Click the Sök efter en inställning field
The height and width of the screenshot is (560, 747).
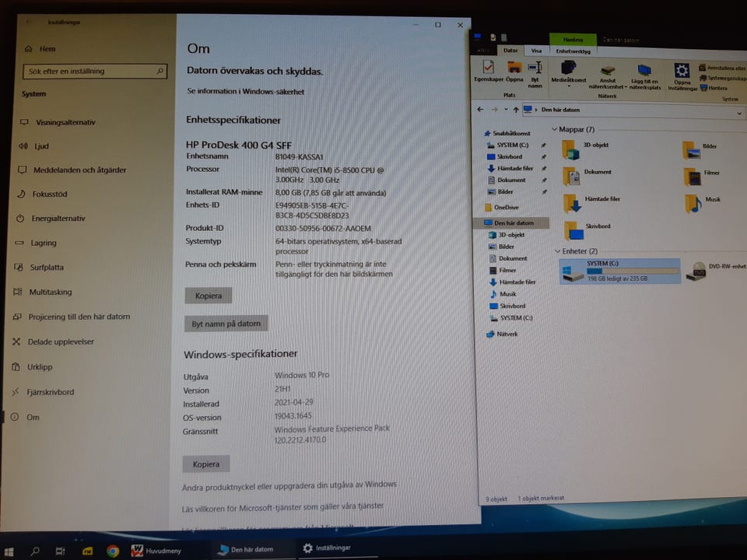95,72
